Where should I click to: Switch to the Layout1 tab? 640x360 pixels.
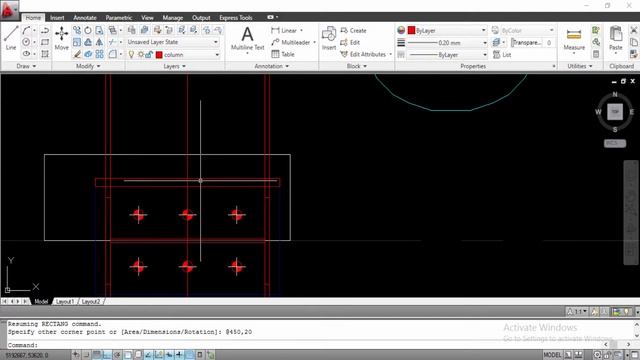pyautogui.click(x=64, y=302)
